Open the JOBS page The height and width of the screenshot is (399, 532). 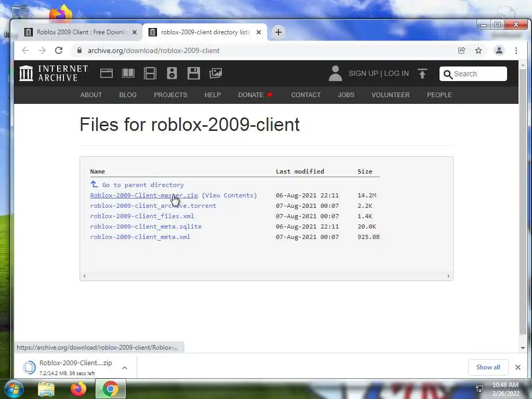(x=345, y=95)
